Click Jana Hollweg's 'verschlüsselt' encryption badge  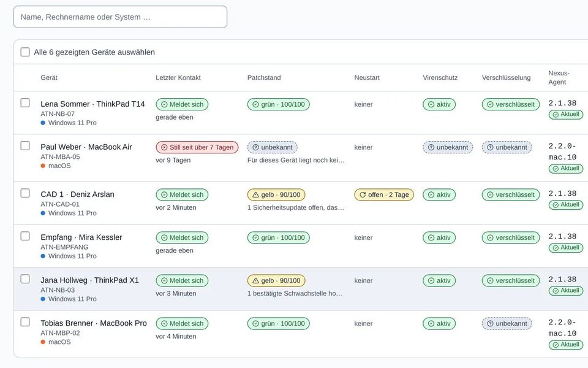pyautogui.click(x=511, y=280)
